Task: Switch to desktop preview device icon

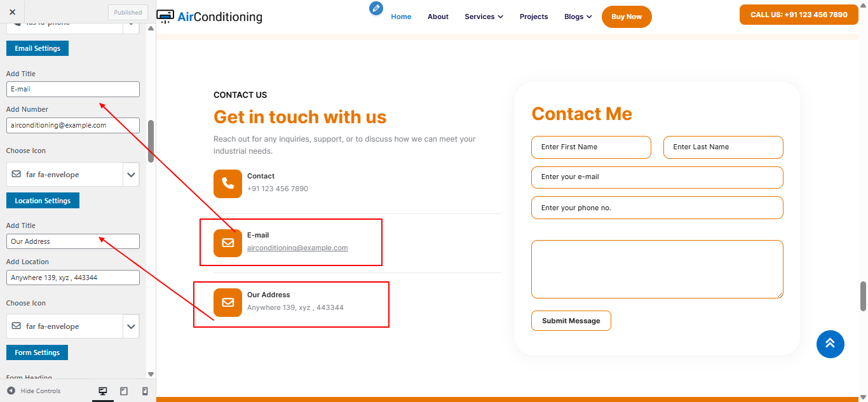Action: [x=103, y=391]
